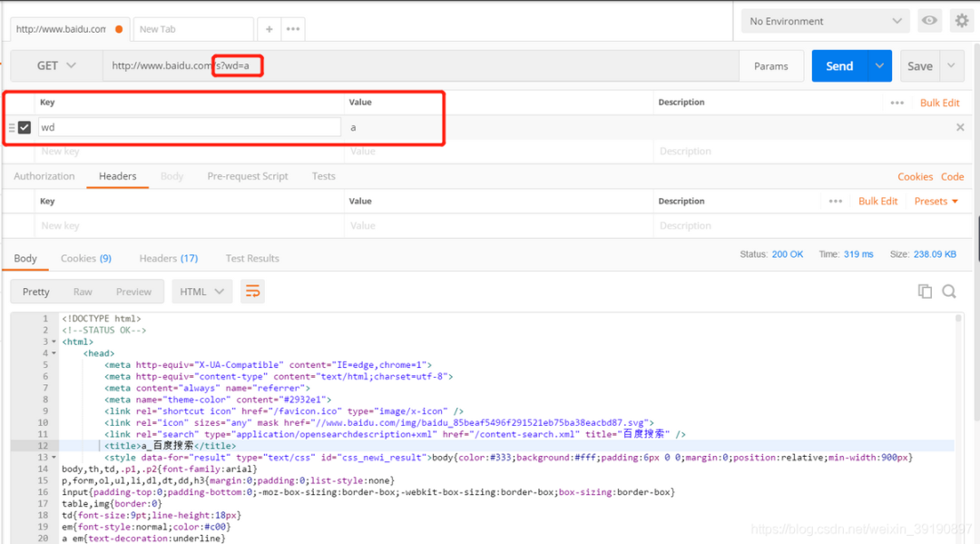The height and width of the screenshot is (544, 980).
Task: Click the 319 ms response time
Action: pyautogui.click(x=858, y=254)
